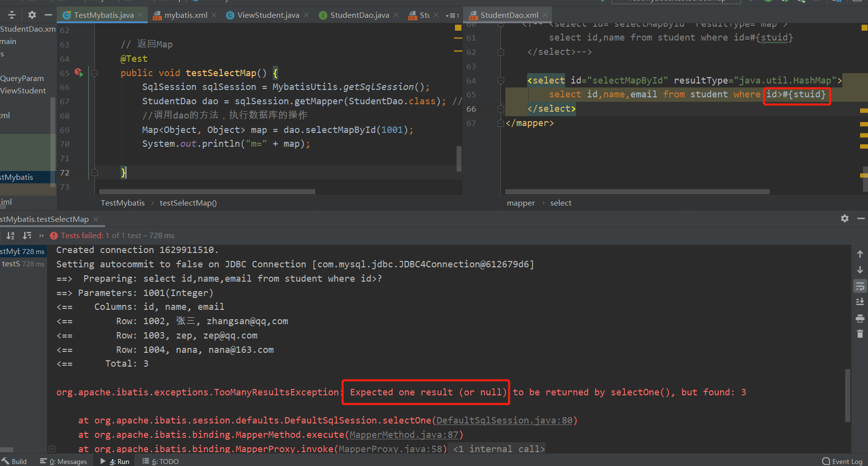Image resolution: width=868 pixels, height=466 pixels.
Task: Close the StudentDao.xml right tab
Action: tap(545, 15)
